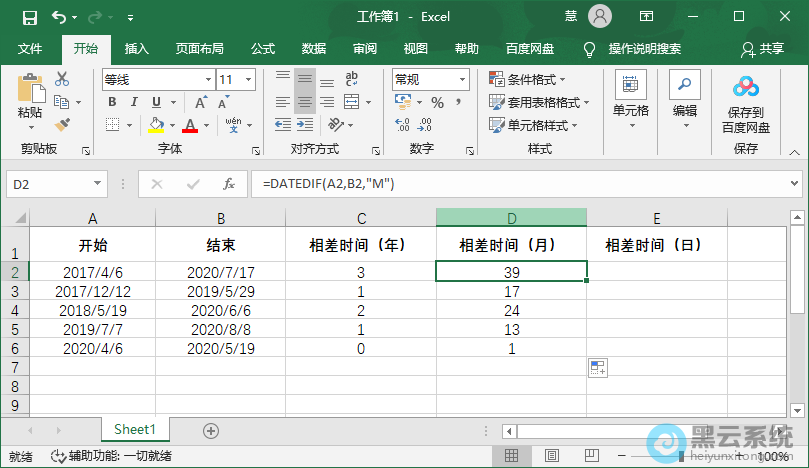Open the 公式 ribbon tab
The height and width of the screenshot is (468, 809).
pos(263,48)
